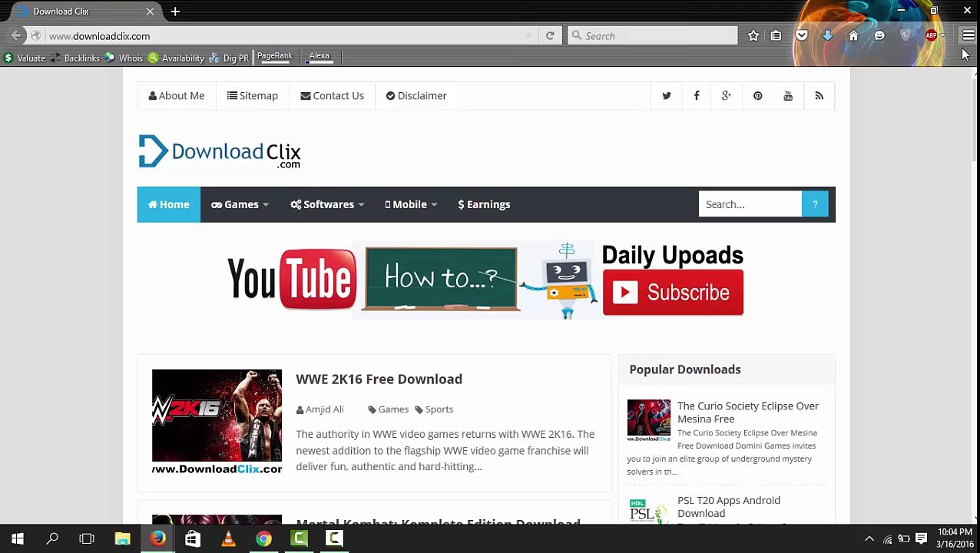Image resolution: width=980 pixels, height=553 pixels.
Task: Click Backlinks toolbar button
Action: tap(74, 58)
